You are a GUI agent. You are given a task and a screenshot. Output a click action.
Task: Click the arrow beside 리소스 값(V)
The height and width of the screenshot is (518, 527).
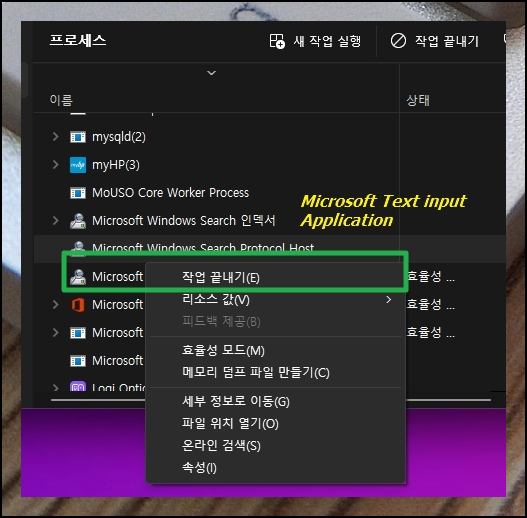pyautogui.click(x=389, y=299)
